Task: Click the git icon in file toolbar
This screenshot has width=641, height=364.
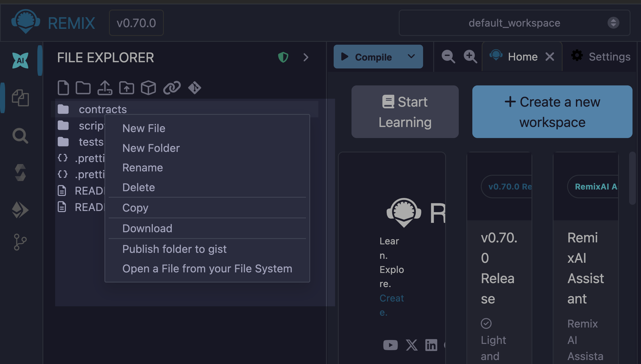Action: pyautogui.click(x=195, y=88)
